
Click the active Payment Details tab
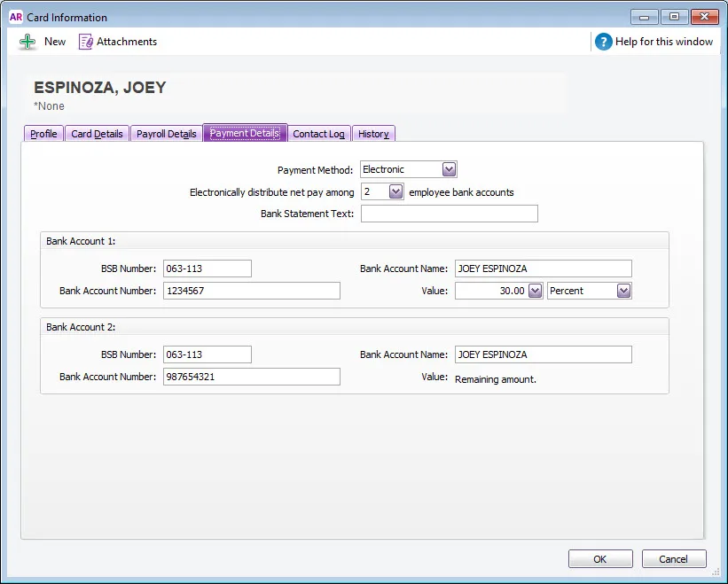tap(243, 132)
